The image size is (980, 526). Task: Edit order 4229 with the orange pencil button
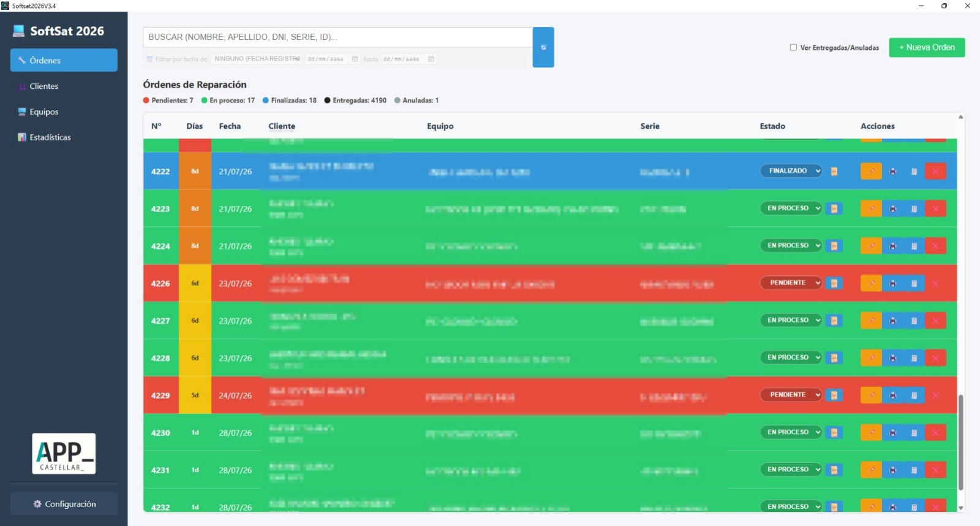pos(871,395)
